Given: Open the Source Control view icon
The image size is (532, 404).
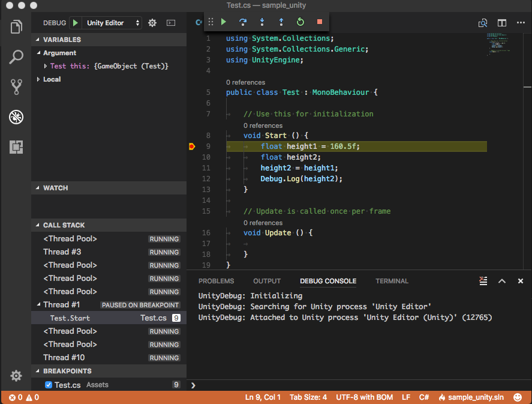Looking at the screenshot, I should point(16,87).
